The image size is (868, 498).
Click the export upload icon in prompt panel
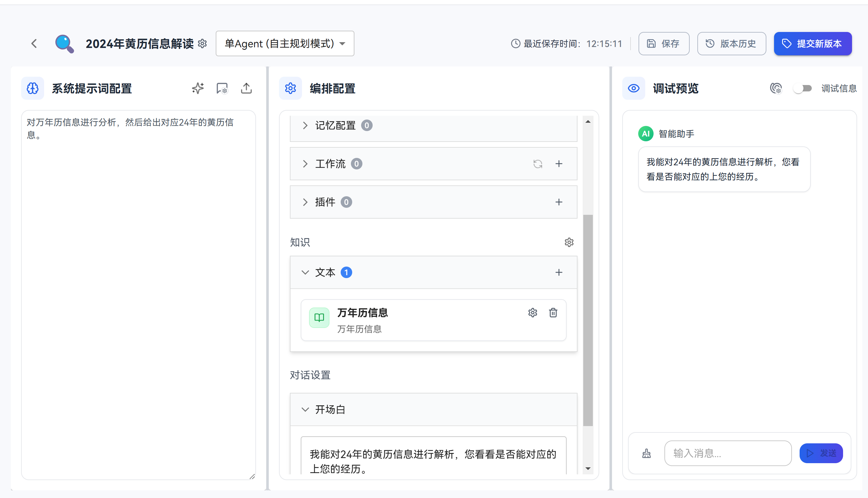[x=246, y=88]
